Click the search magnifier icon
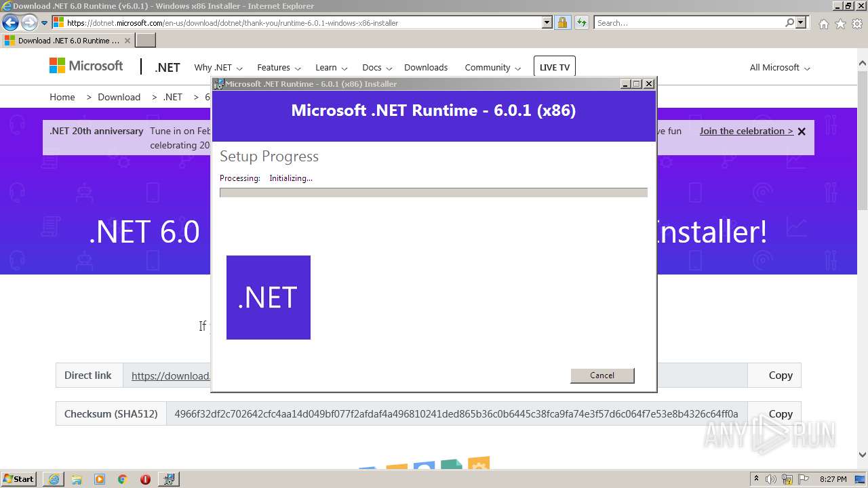868x488 pixels. (789, 22)
